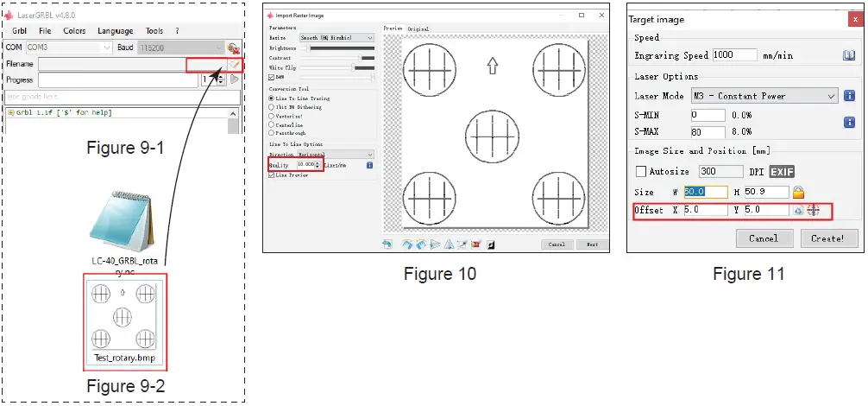Click Cancel in Target image dialog
Viewport: 868px width, 406px height.
click(764, 238)
